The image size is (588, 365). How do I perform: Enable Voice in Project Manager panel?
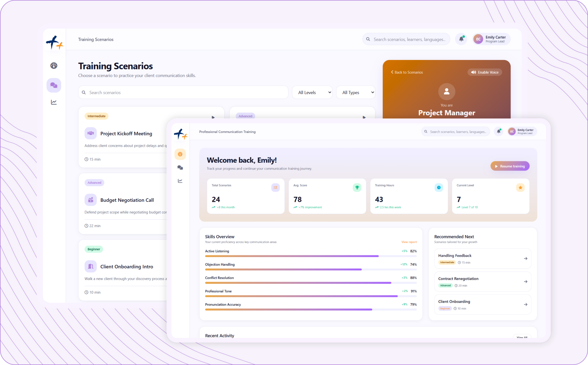[x=485, y=72]
